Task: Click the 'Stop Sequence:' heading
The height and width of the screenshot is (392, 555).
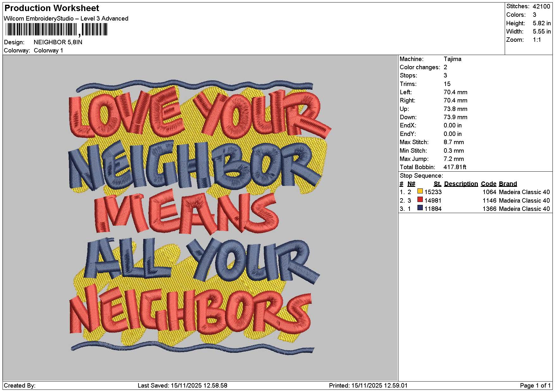Action: click(x=421, y=176)
